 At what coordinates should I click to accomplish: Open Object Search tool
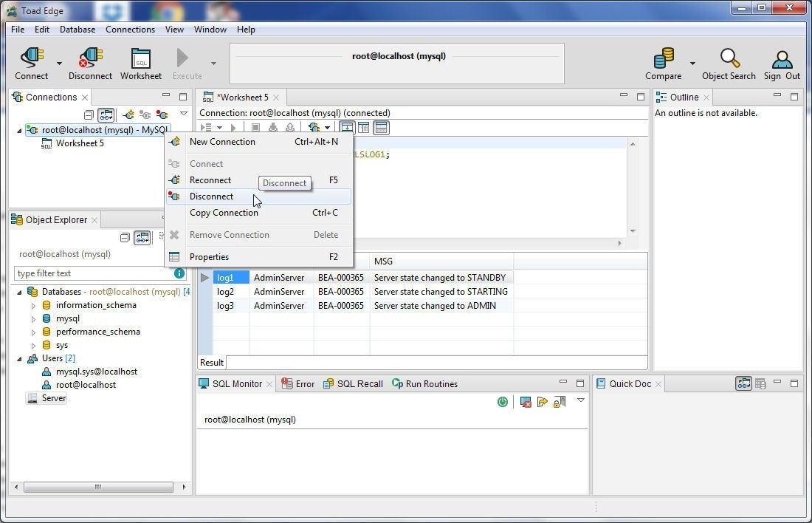click(x=729, y=58)
